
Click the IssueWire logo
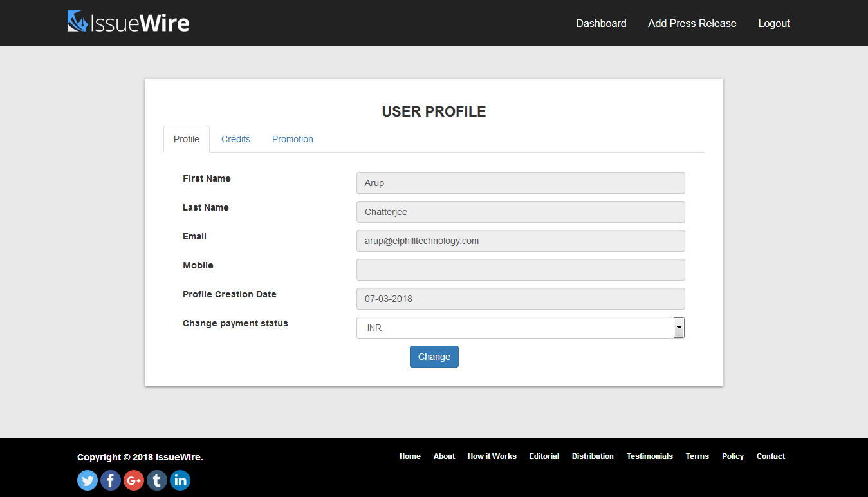click(x=129, y=23)
